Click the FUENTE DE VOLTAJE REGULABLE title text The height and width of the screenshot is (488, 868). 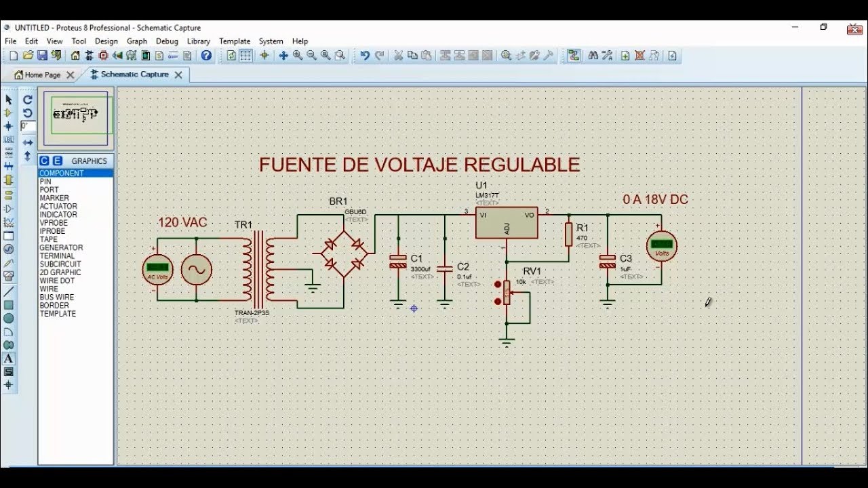[x=419, y=165]
